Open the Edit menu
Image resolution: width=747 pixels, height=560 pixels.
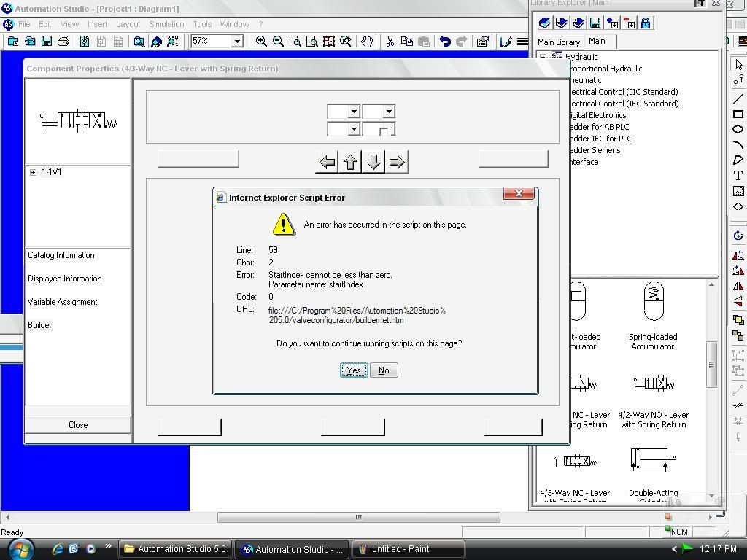coord(44,24)
